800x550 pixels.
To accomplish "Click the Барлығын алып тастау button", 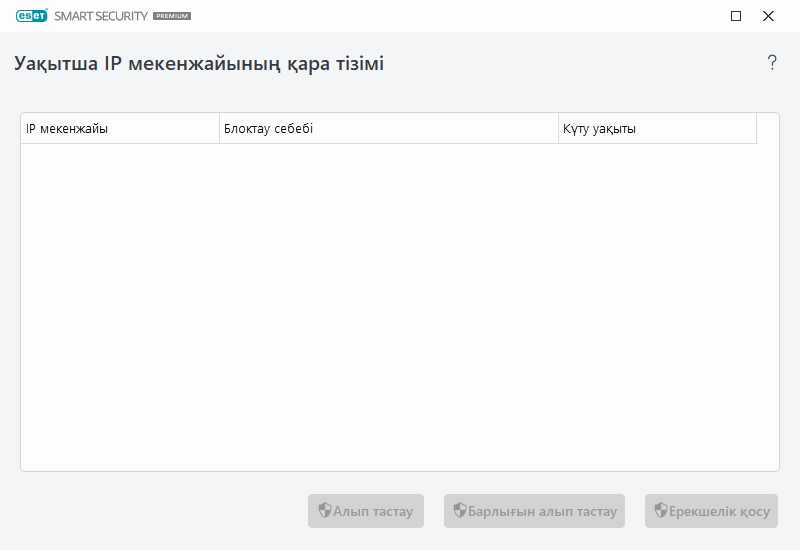I will [x=534, y=511].
